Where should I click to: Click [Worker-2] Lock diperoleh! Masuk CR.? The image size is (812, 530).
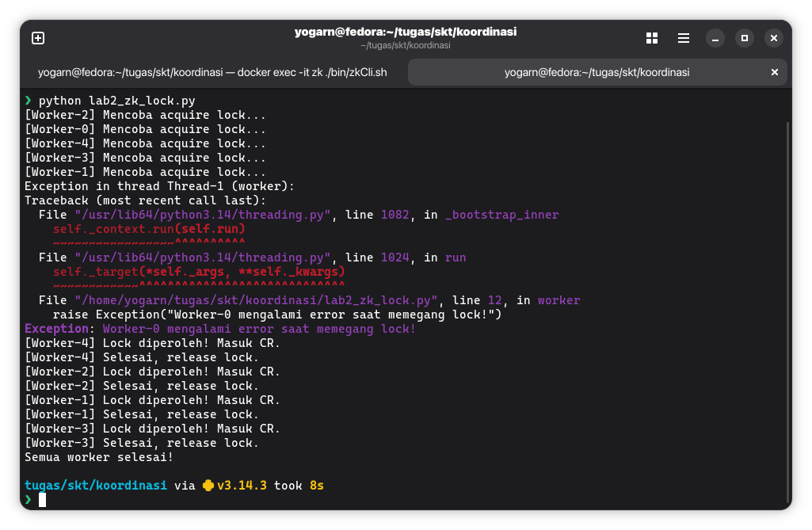(152, 372)
